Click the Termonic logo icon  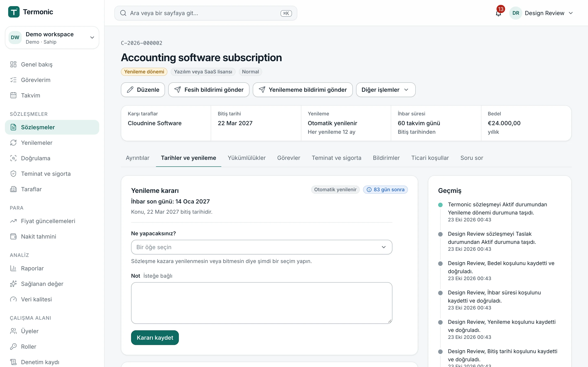tap(14, 12)
